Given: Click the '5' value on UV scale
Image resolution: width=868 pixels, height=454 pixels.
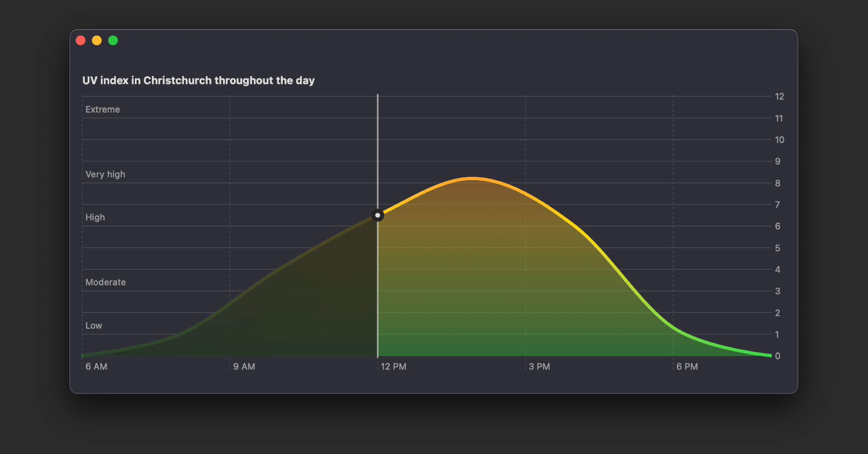Looking at the screenshot, I should 778,248.
